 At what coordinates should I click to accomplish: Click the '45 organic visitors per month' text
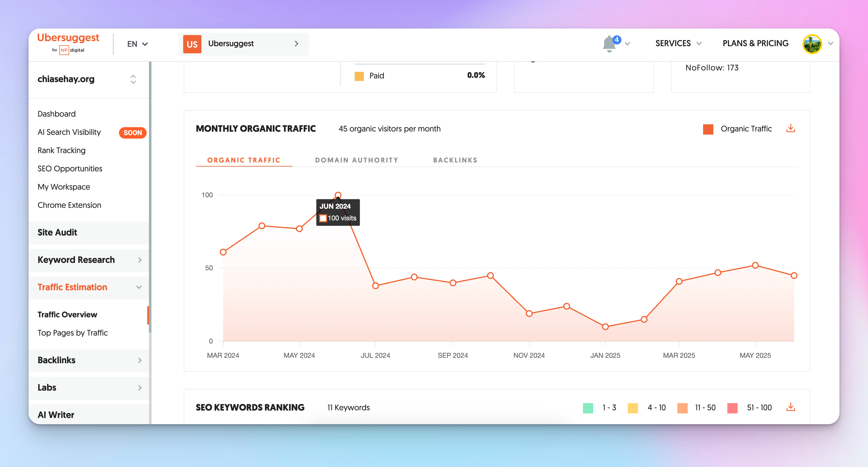click(389, 129)
